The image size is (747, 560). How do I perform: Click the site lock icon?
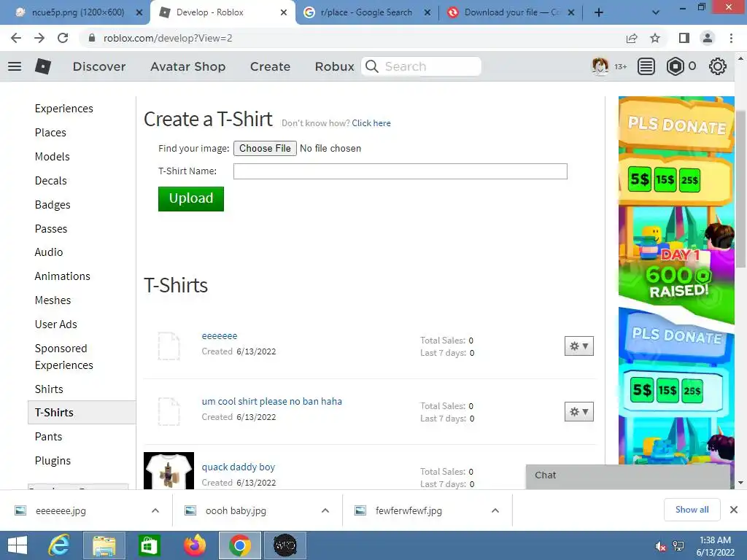[92, 38]
